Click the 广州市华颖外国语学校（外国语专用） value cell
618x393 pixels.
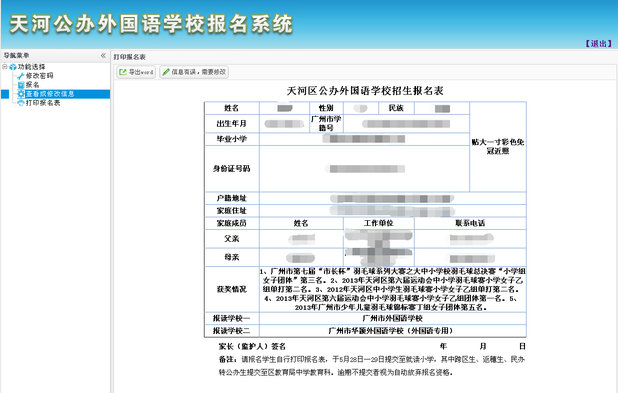[x=393, y=331]
